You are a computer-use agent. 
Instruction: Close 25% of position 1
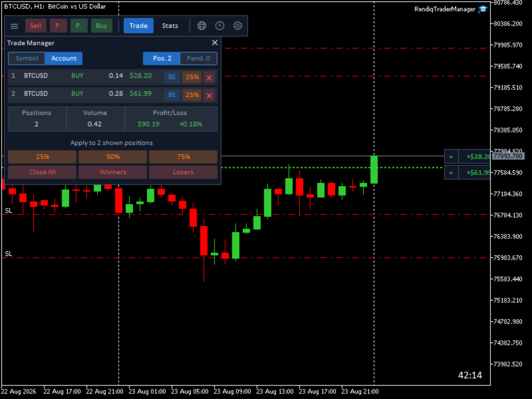pyautogui.click(x=192, y=77)
